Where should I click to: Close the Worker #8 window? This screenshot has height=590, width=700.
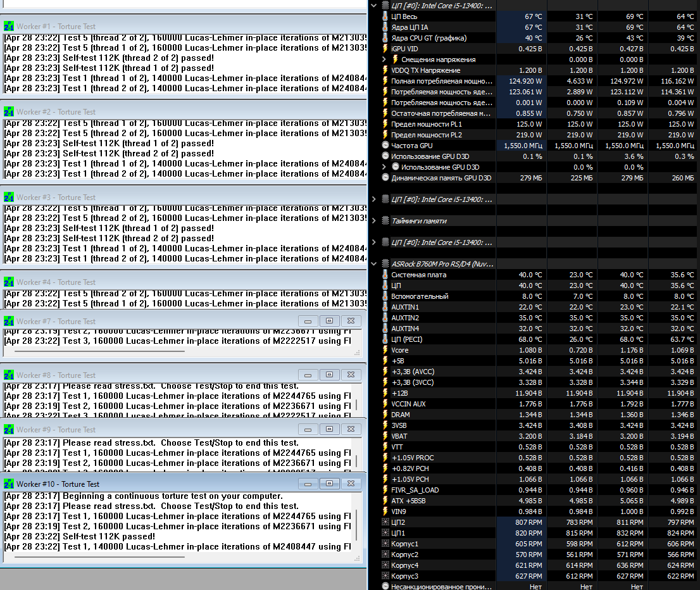coord(351,375)
